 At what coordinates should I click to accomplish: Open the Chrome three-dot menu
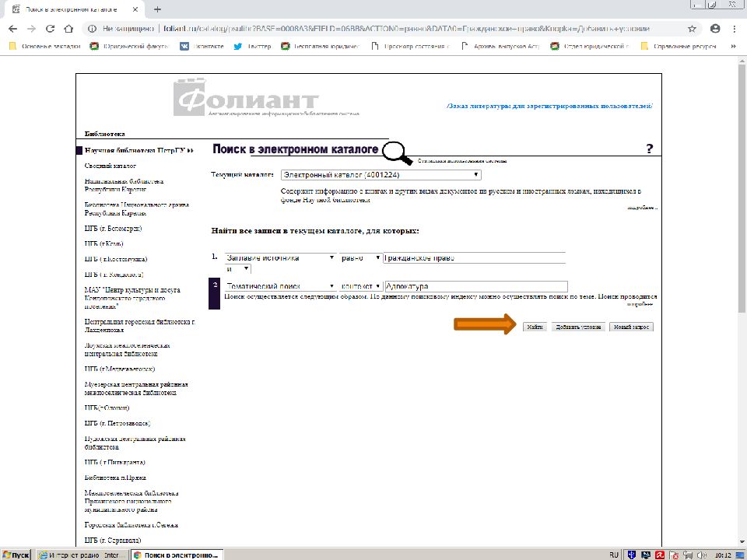(x=735, y=28)
